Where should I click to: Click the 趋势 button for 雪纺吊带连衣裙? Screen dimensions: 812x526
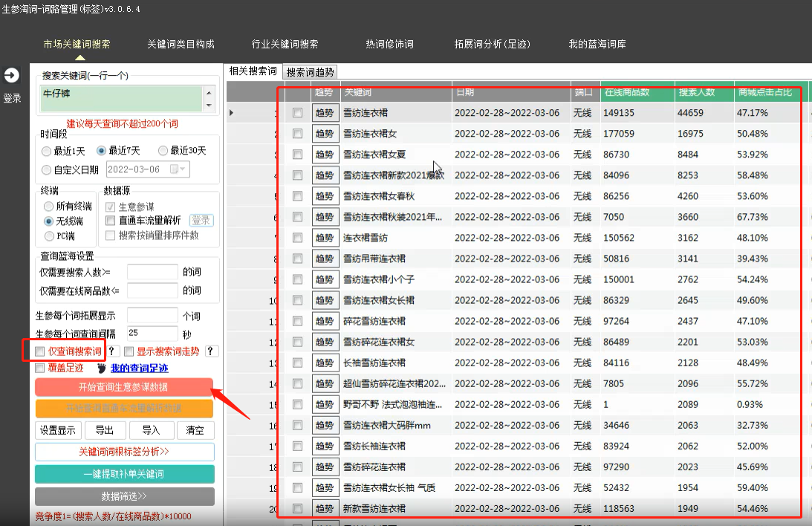pyautogui.click(x=325, y=259)
